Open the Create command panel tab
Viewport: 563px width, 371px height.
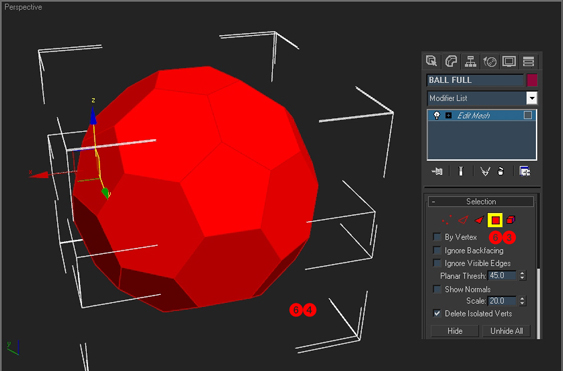click(432, 61)
